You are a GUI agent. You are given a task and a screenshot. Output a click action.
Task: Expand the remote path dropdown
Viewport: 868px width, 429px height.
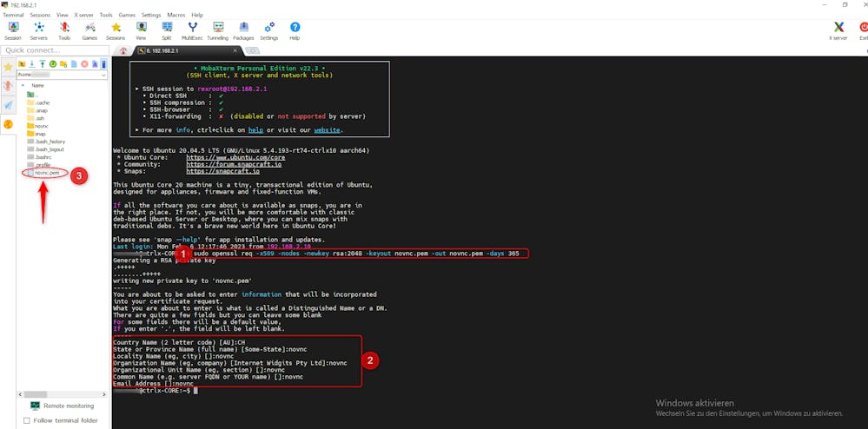pos(103,74)
